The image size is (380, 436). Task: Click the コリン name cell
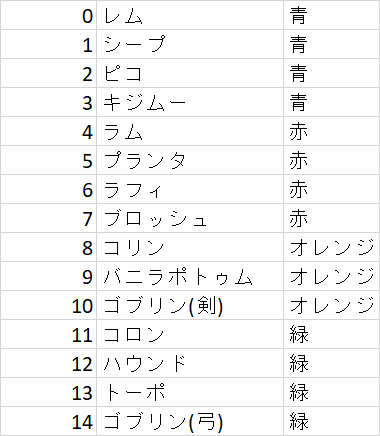(190, 247)
